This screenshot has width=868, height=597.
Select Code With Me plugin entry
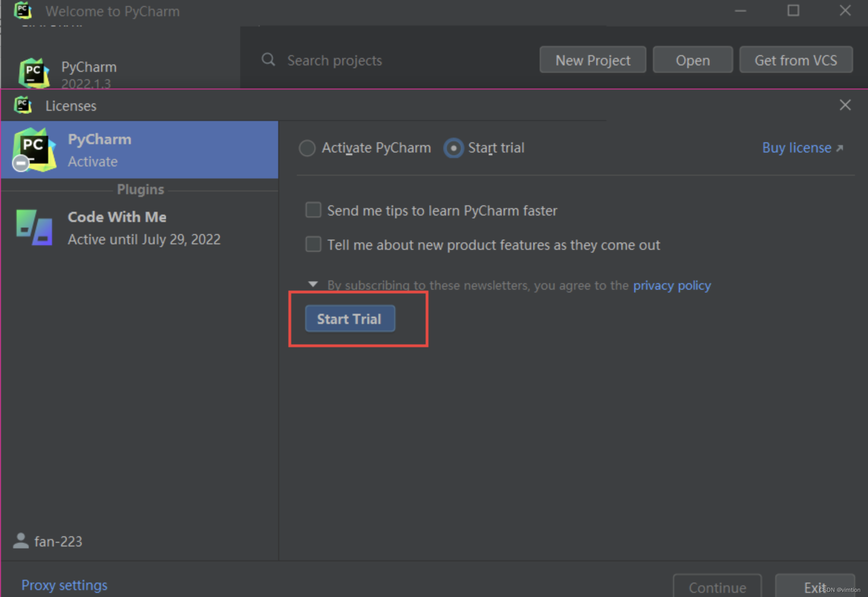tap(140, 228)
